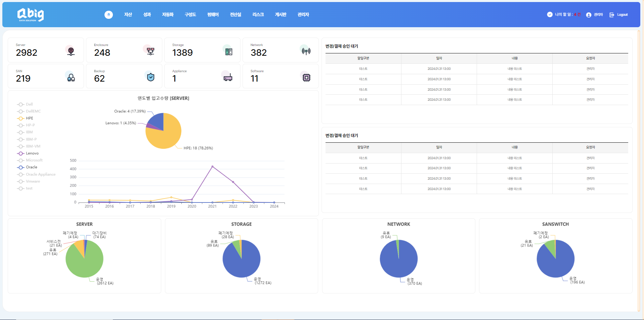Toggle IBM-P series in chart legend

(x=27, y=139)
